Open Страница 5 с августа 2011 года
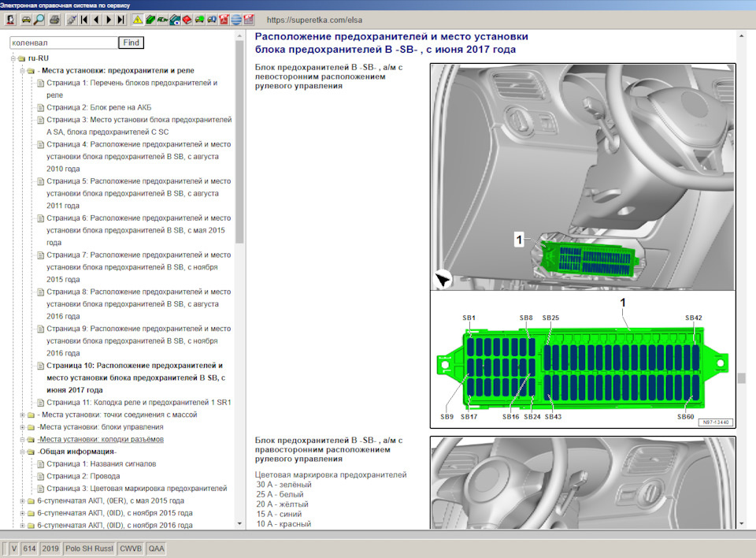The width and height of the screenshot is (756, 558). click(139, 193)
